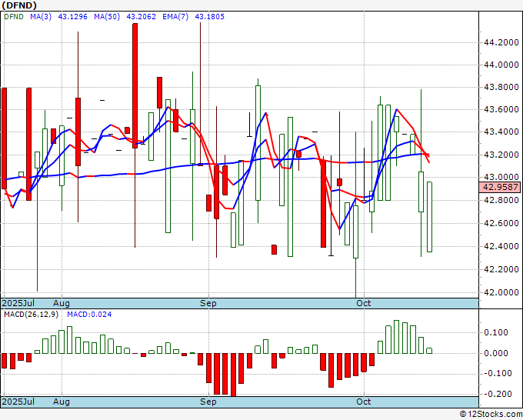Click the last green candlestick on the right

click(x=429, y=217)
